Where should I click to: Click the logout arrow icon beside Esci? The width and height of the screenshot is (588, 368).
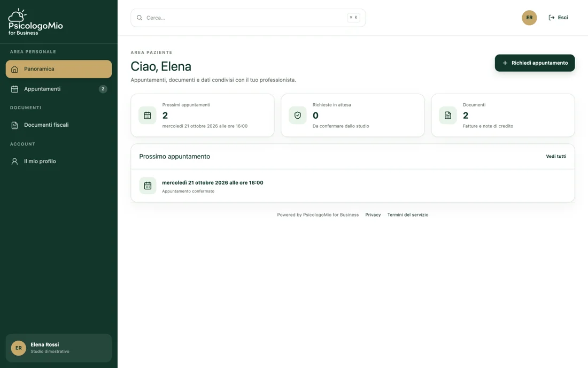(551, 18)
